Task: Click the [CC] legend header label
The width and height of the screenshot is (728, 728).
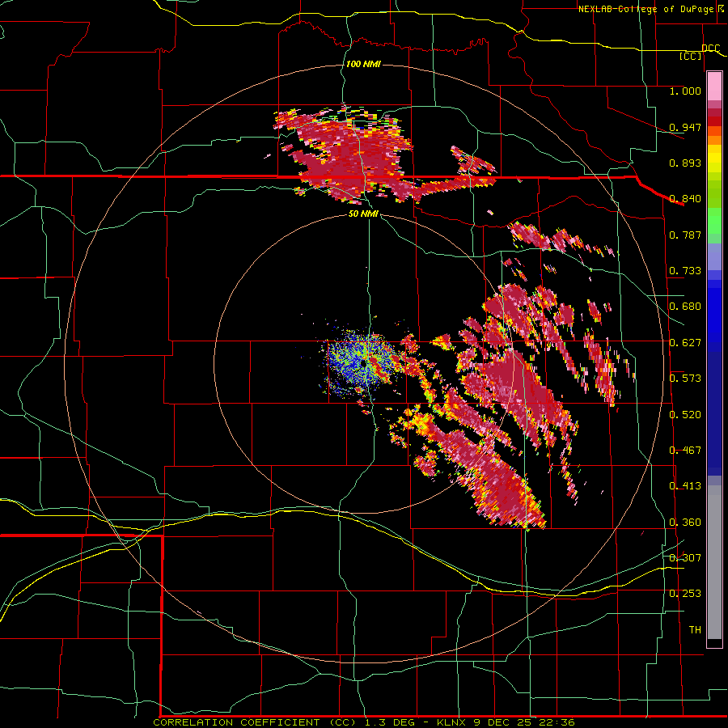Action: 691,56
